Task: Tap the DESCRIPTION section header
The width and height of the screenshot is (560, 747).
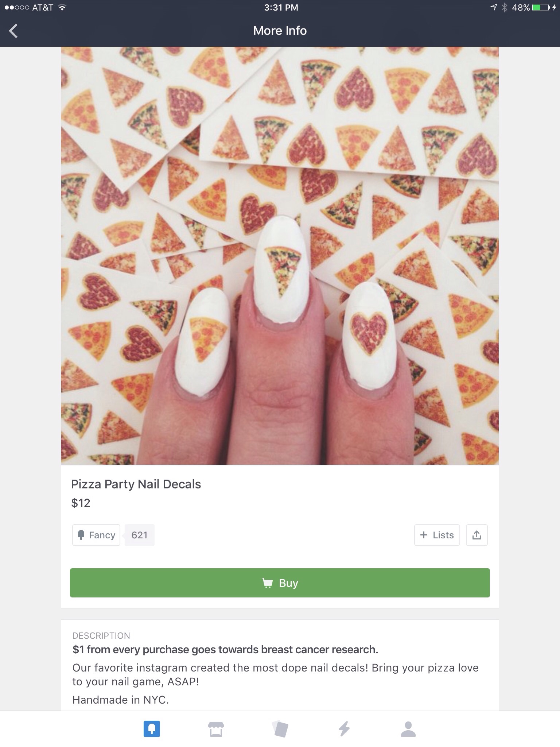Action: (101, 635)
